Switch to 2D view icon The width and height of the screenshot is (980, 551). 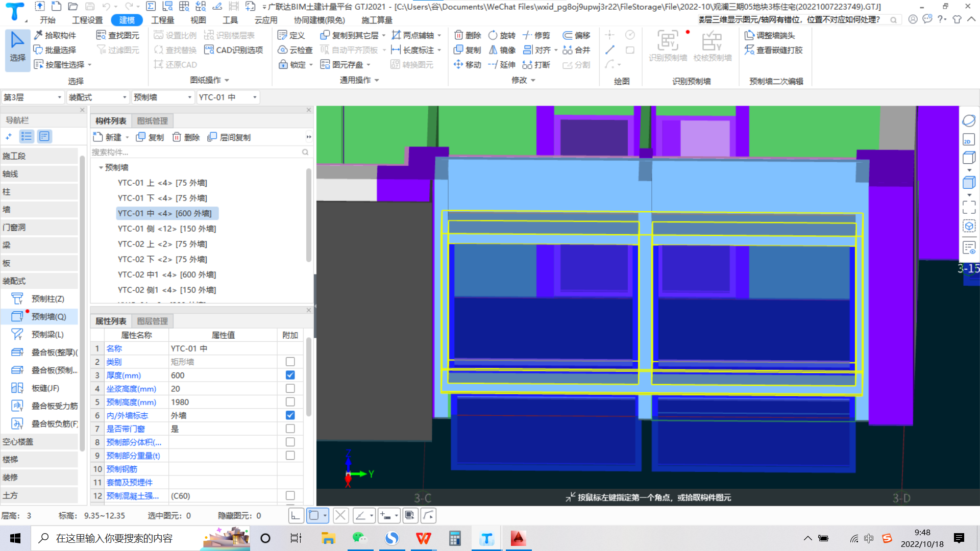coord(969,140)
